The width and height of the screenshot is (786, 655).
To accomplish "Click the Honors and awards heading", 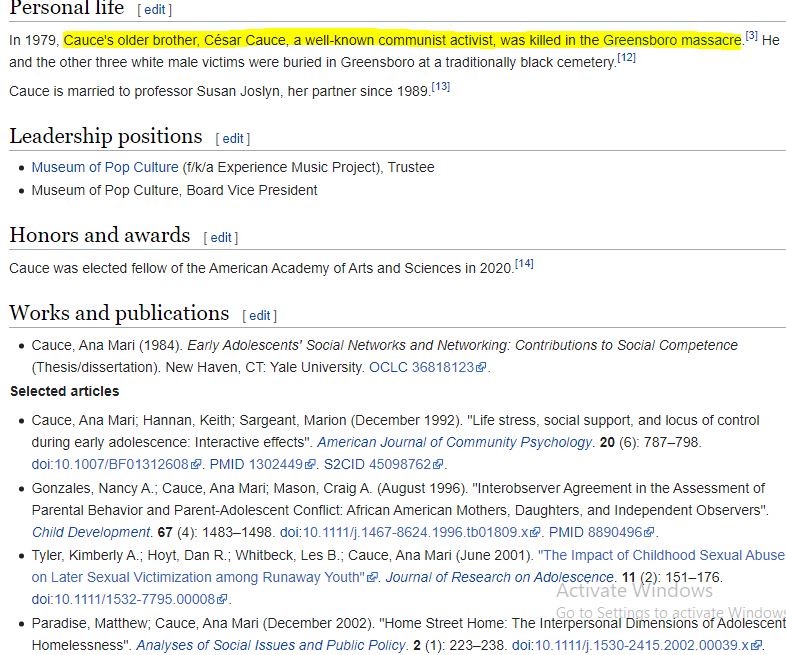I will tap(100, 236).
